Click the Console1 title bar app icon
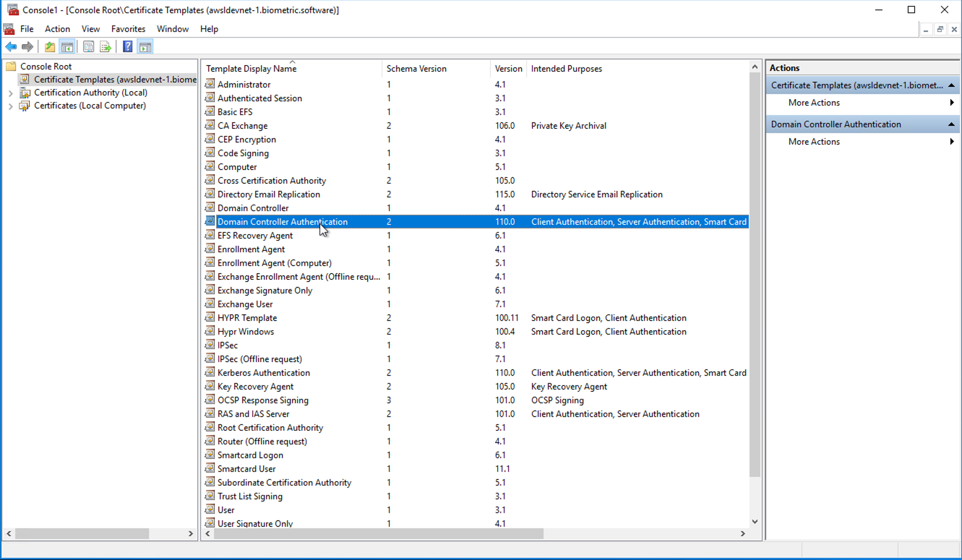This screenshot has height=560, width=962. pos(13,10)
